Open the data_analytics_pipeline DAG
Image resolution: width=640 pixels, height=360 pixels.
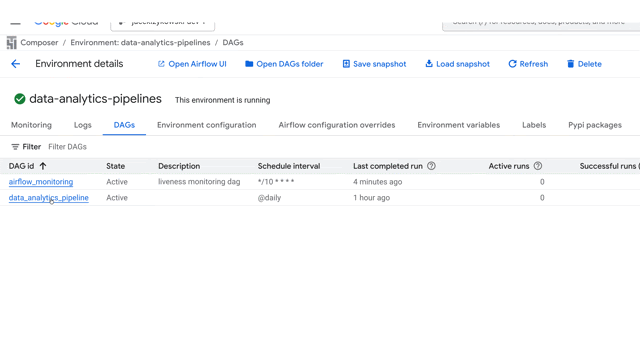coord(49,198)
